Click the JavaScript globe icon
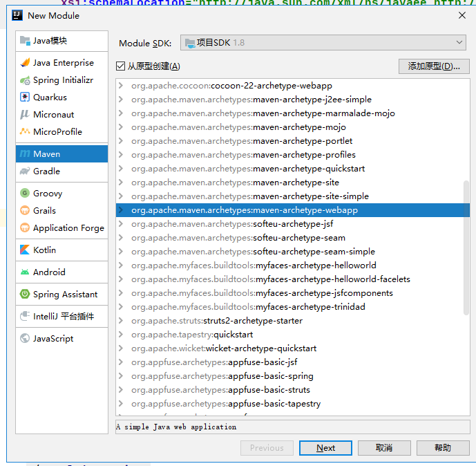 point(25,338)
